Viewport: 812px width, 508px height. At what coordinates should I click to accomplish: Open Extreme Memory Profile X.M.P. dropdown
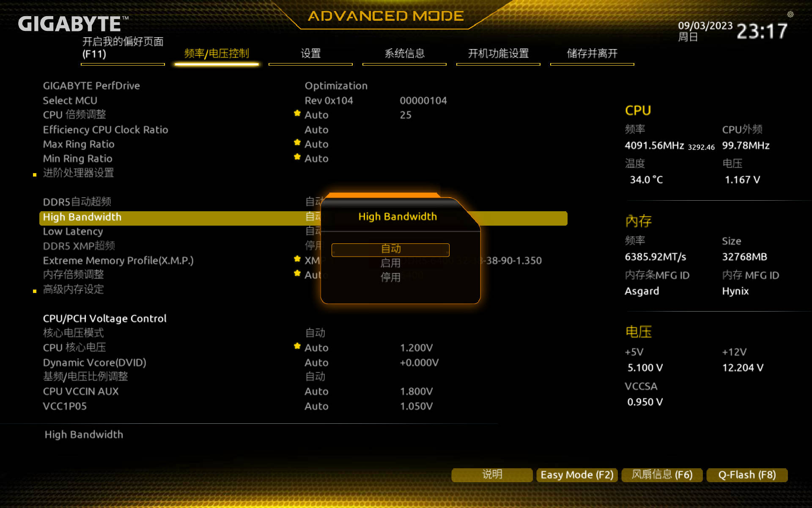pyautogui.click(x=310, y=260)
